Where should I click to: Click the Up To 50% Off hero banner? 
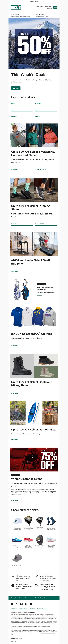click(34, 44)
